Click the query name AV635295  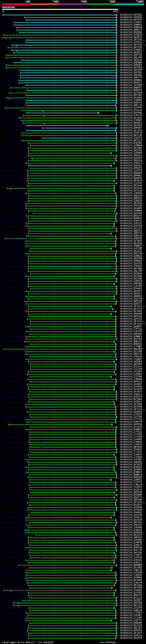point(8,7)
